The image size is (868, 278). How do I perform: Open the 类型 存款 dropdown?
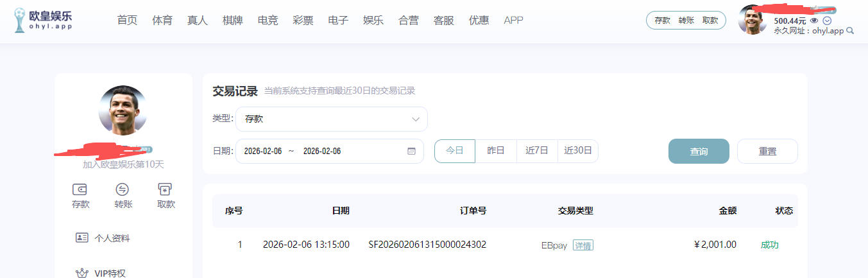click(x=332, y=119)
